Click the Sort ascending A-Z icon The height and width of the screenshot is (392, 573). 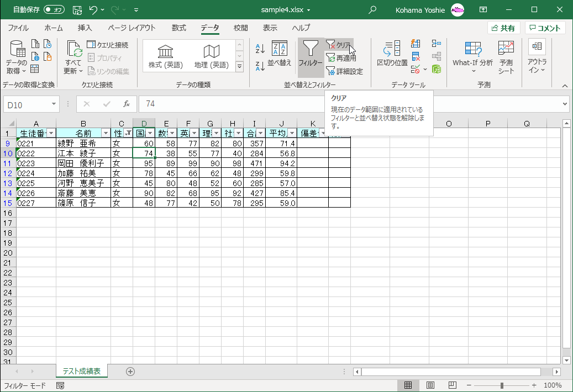[260, 49]
